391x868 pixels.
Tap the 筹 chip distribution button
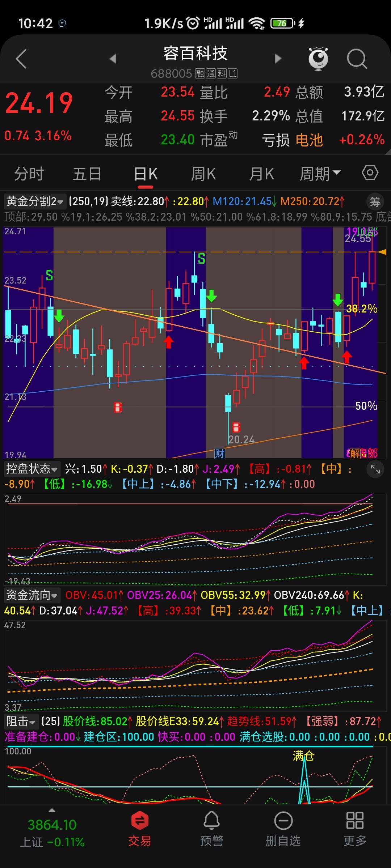[375, 201]
